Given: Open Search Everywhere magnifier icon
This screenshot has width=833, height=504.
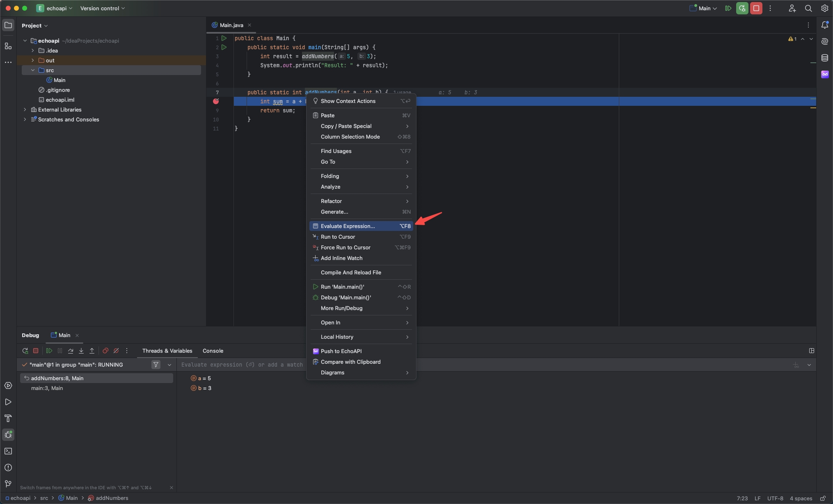Looking at the screenshot, I should click(808, 8).
